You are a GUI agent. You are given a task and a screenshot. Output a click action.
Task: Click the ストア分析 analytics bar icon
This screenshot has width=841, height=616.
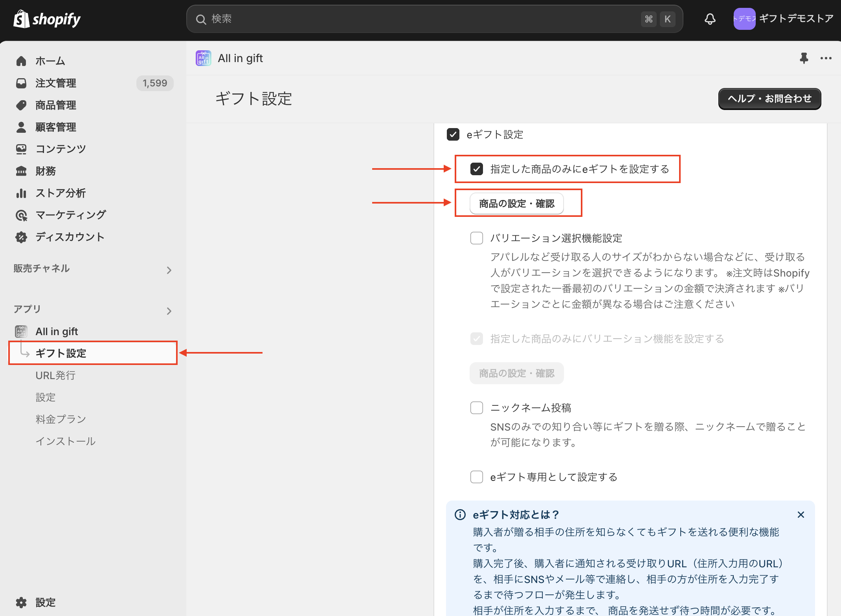21,193
